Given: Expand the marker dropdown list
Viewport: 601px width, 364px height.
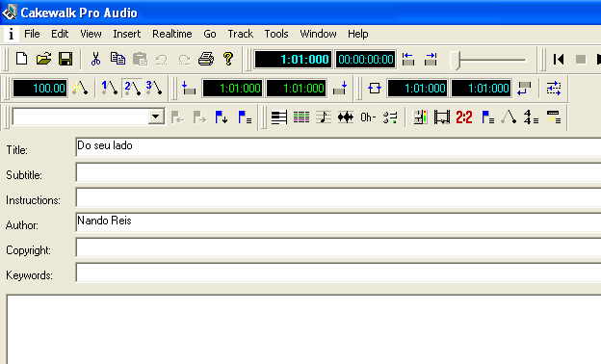Looking at the screenshot, I should 156,117.
